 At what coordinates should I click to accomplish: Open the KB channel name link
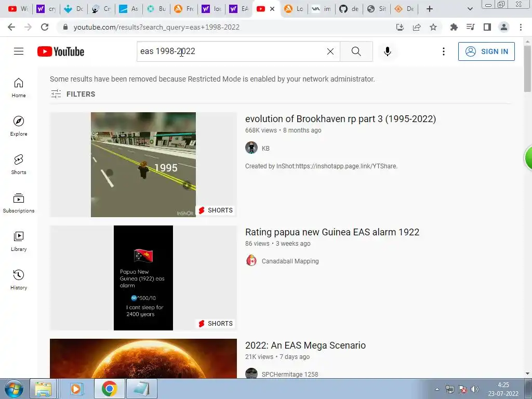point(265,148)
